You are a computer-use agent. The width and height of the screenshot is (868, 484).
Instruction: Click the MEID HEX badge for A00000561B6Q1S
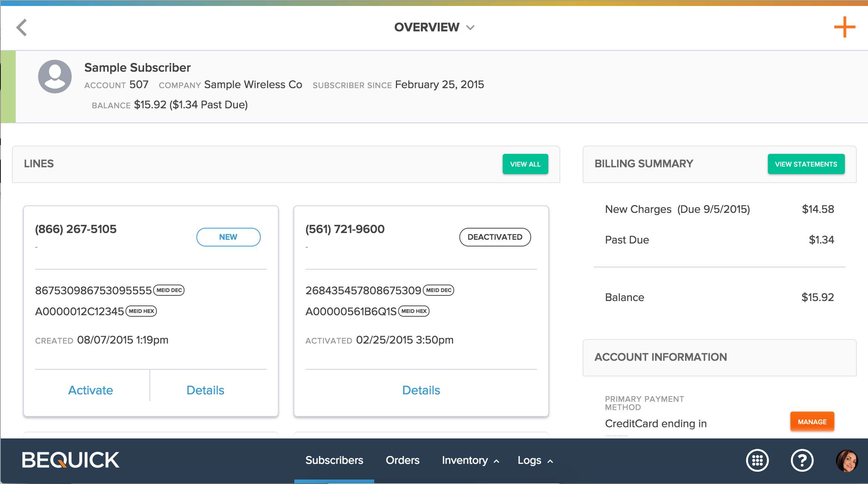[413, 311]
